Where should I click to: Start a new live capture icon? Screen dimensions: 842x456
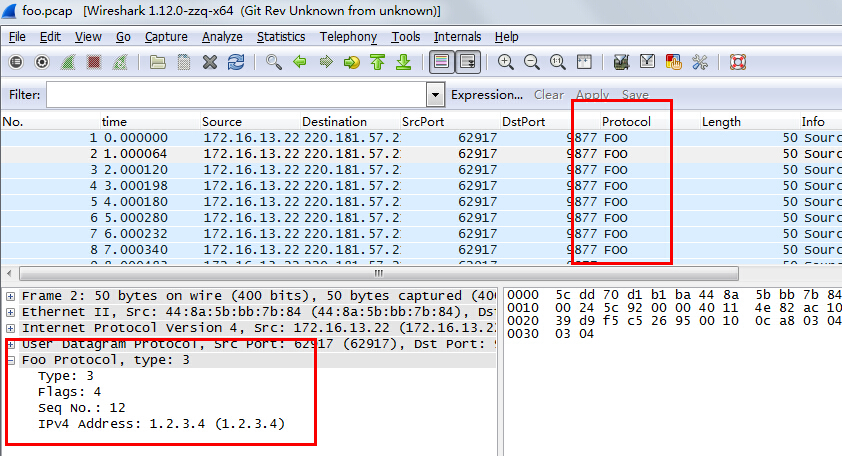(x=68, y=62)
